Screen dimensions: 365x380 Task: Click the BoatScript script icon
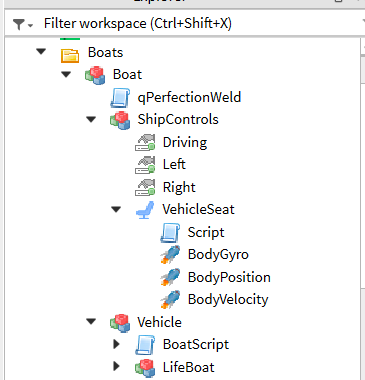point(145,345)
